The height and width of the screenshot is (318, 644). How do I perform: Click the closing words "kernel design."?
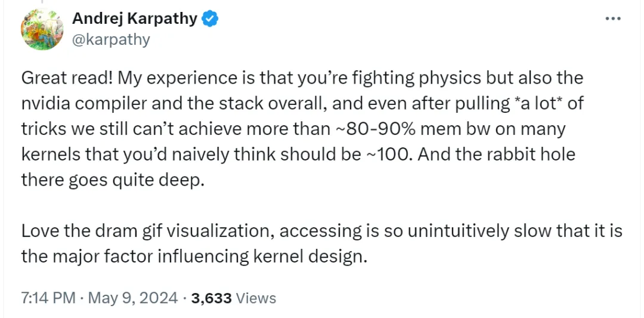point(308,257)
